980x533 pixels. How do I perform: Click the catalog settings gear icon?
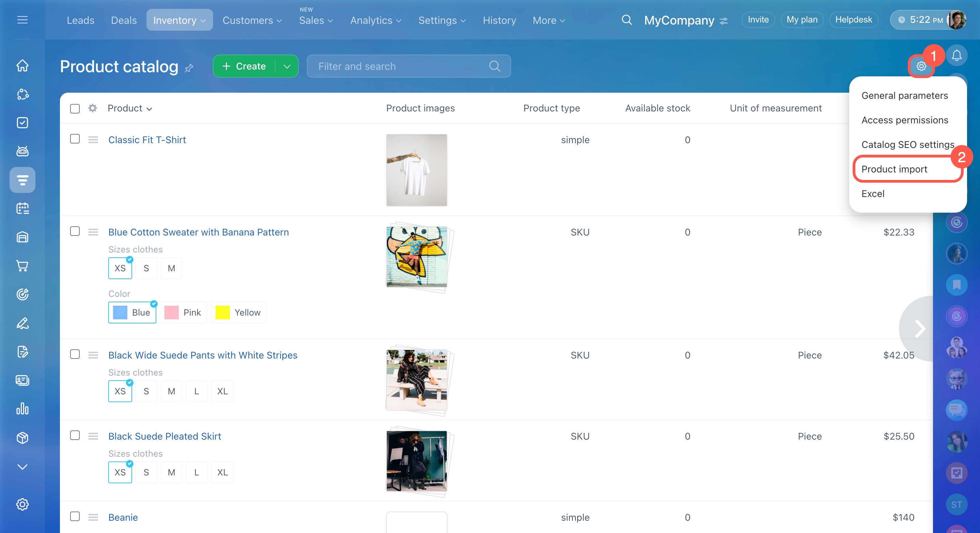click(921, 66)
